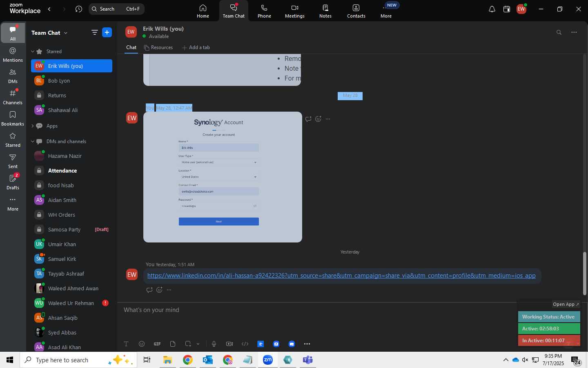Screen dimensions: 588x368
Task: Open more composer options ellipsis
Action: [x=307, y=344]
